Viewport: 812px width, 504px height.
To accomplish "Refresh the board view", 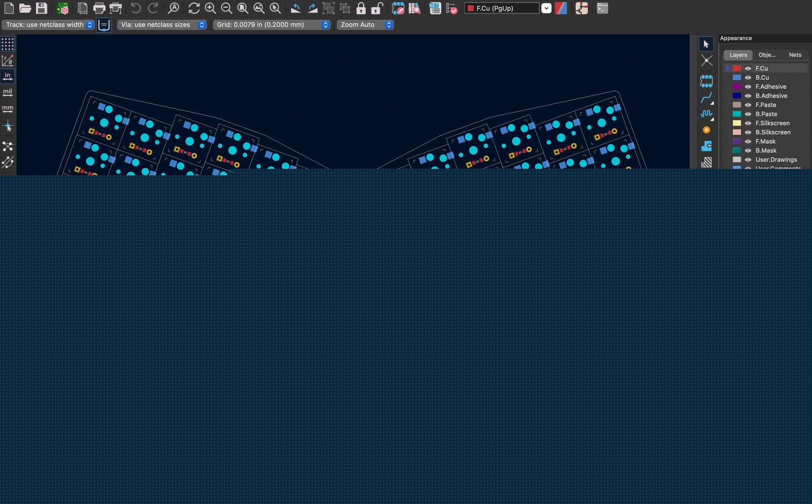I will pyautogui.click(x=194, y=8).
